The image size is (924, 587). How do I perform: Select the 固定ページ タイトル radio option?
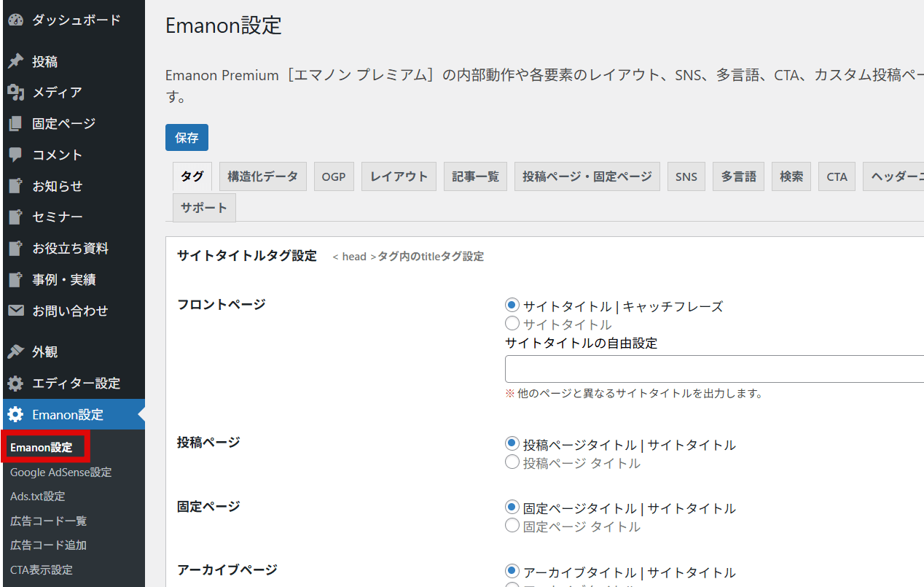coord(512,526)
